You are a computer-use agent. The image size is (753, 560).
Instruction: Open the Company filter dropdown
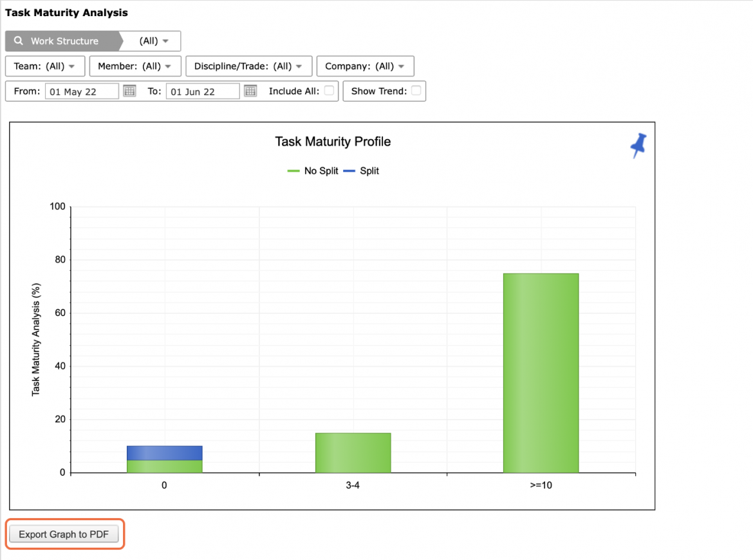[366, 66]
